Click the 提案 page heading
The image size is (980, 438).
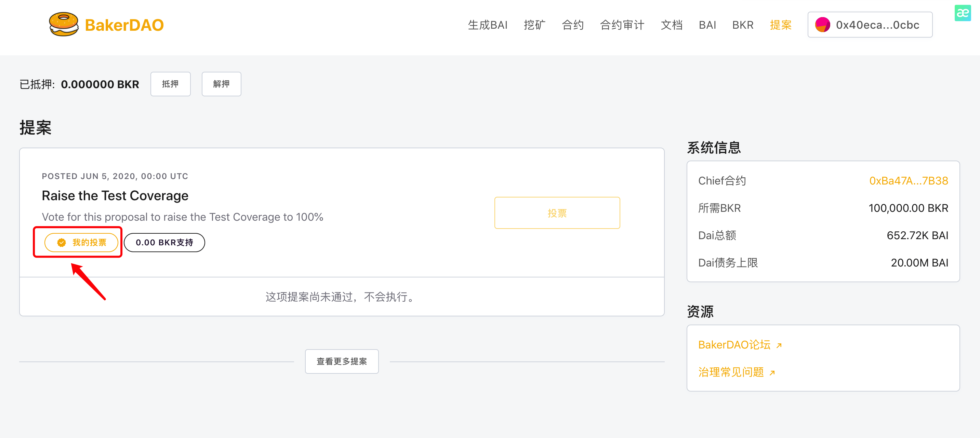pos(35,127)
